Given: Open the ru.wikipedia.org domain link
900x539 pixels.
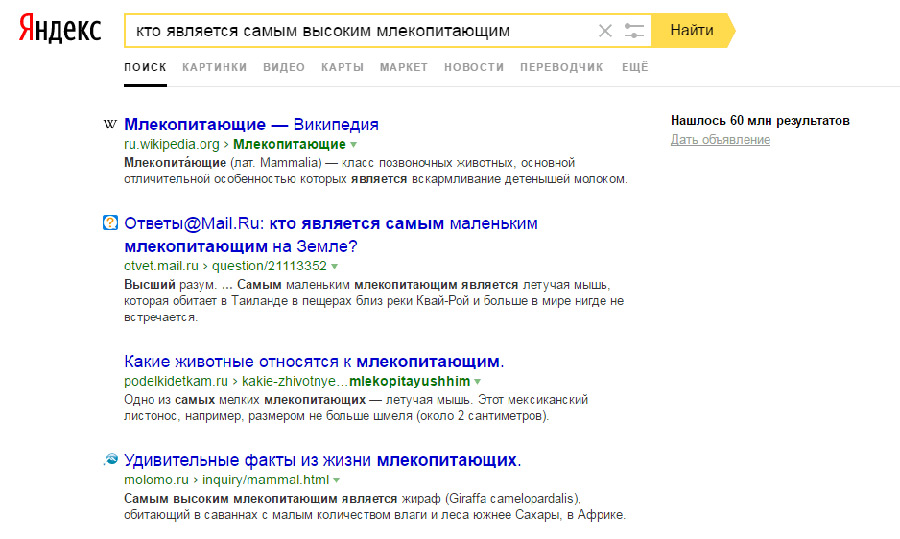Looking at the screenshot, I should (172, 144).
